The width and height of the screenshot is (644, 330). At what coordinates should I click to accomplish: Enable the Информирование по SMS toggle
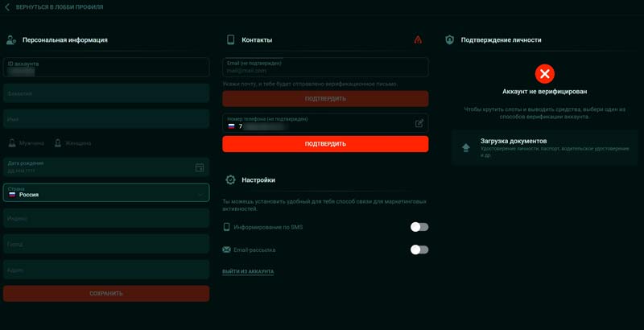point(419,227)
